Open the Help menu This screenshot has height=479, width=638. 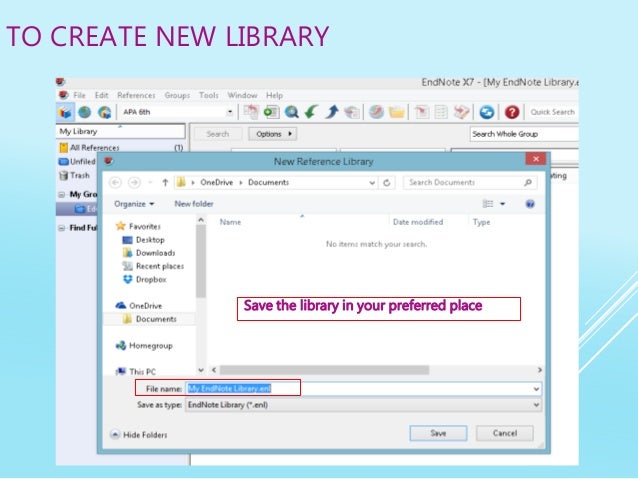[274, 95]
